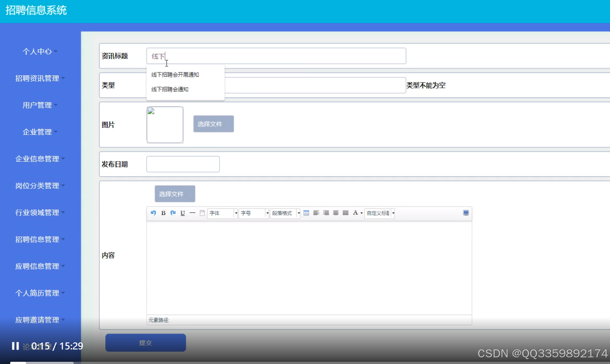
Task: Click the 招聘信息系统 header title
Action: click(x=36, y=10)
